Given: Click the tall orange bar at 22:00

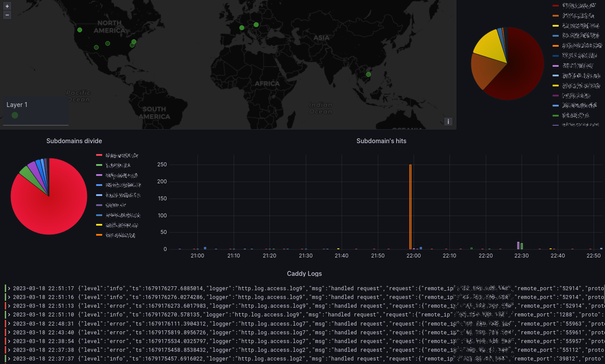Looking at the screenshot, I should pyautogui.click(x=410, y=206).
